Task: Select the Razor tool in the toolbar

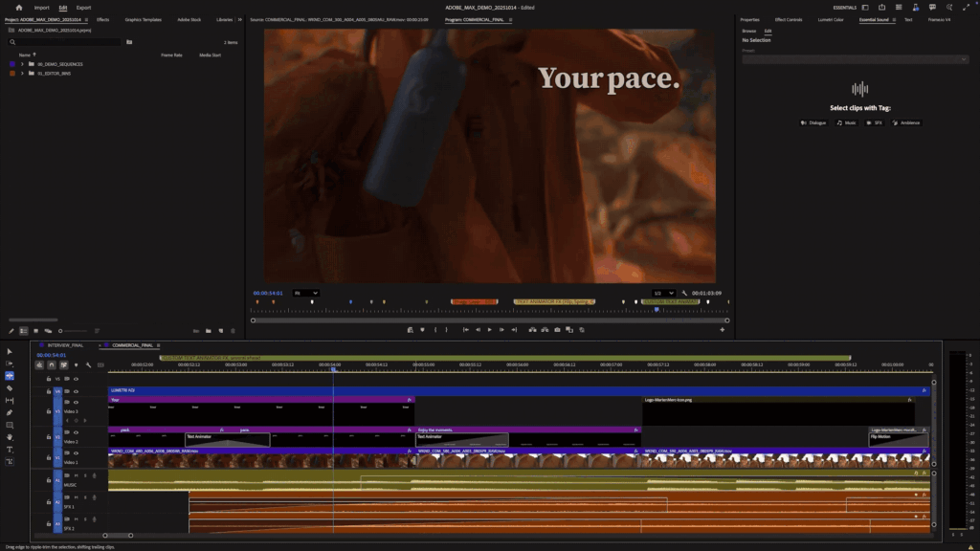Action: pos(10,388)
